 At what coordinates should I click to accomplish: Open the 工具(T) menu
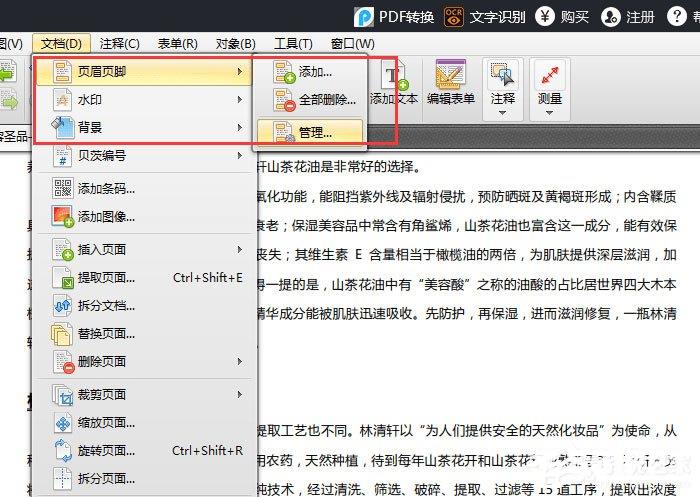point(293,44)
